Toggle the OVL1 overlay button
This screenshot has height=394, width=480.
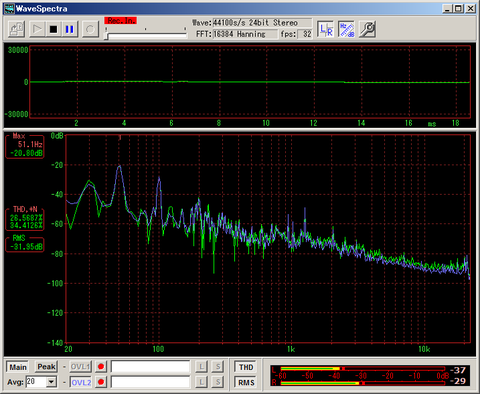tap(80, 367)
